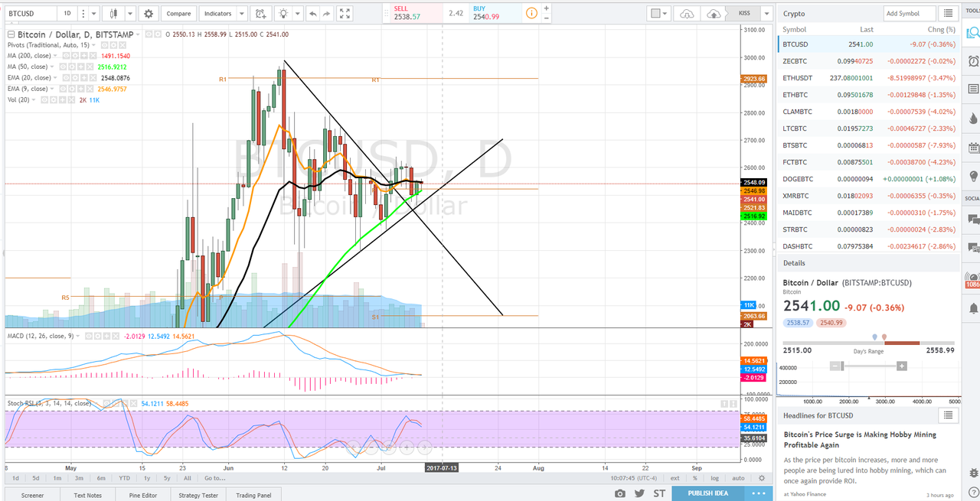Take a chart snapshot with camera icon
Screen dimensions: 980x501
pyautogui.click(x=620, y=493)
